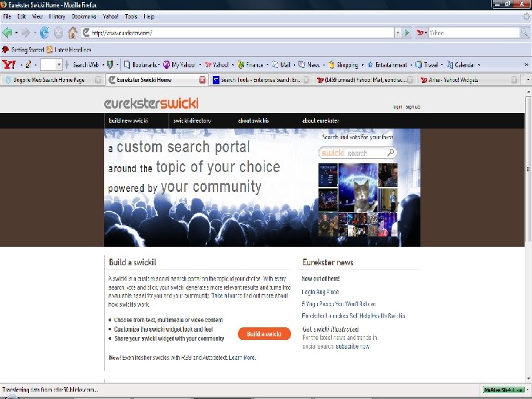
Task: Click the Stop loading icon
Action: click(58, 33)
